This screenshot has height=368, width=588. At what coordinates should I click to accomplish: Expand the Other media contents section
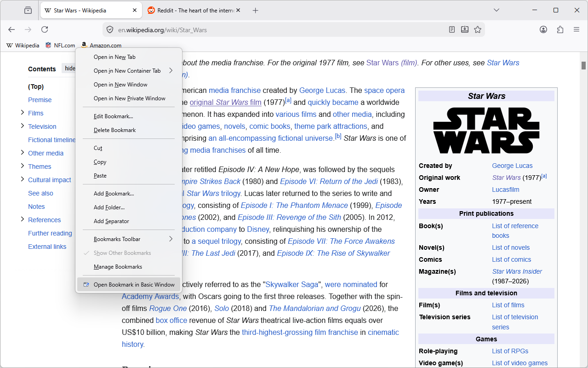click(x=22, y=153)
